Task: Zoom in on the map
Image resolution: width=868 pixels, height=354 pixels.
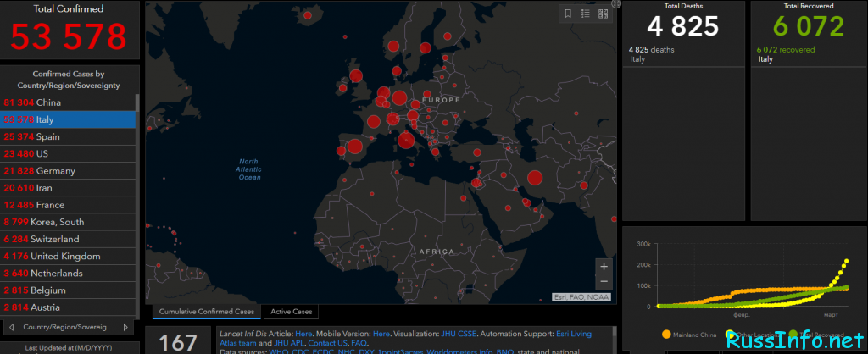Action: 604,267
